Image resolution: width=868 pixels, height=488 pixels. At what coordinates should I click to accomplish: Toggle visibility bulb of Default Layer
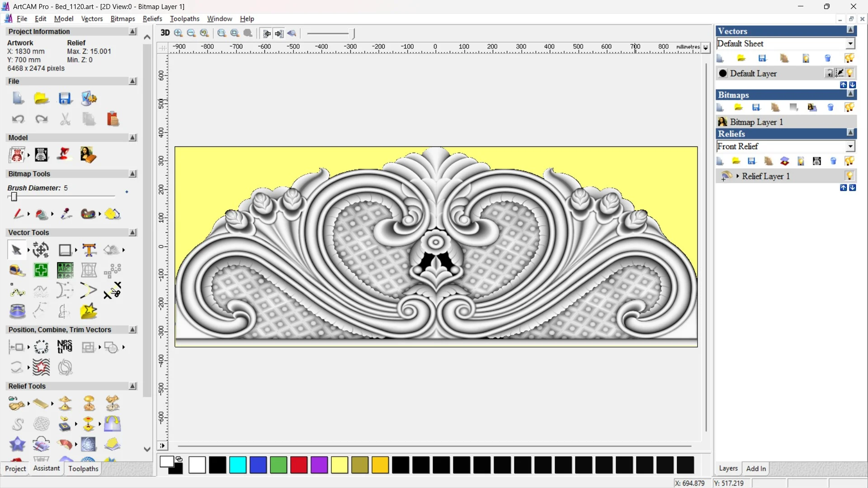[x=850, y=73]
